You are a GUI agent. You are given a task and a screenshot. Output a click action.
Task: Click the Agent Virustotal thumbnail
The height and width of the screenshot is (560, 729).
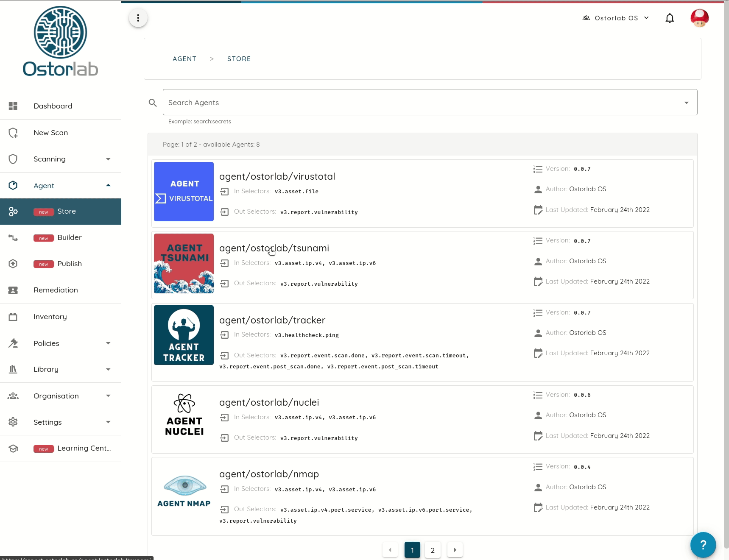coord(184,192)
